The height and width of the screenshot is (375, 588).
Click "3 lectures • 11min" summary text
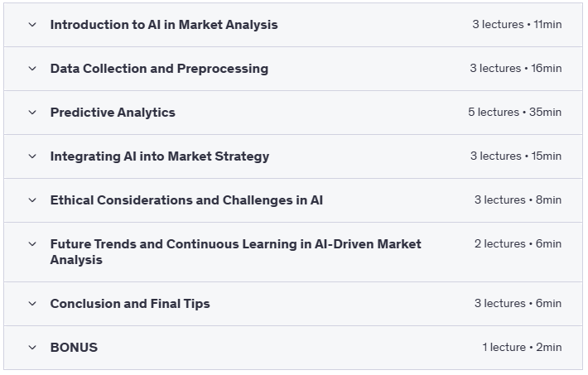click(x=517, y=25)
